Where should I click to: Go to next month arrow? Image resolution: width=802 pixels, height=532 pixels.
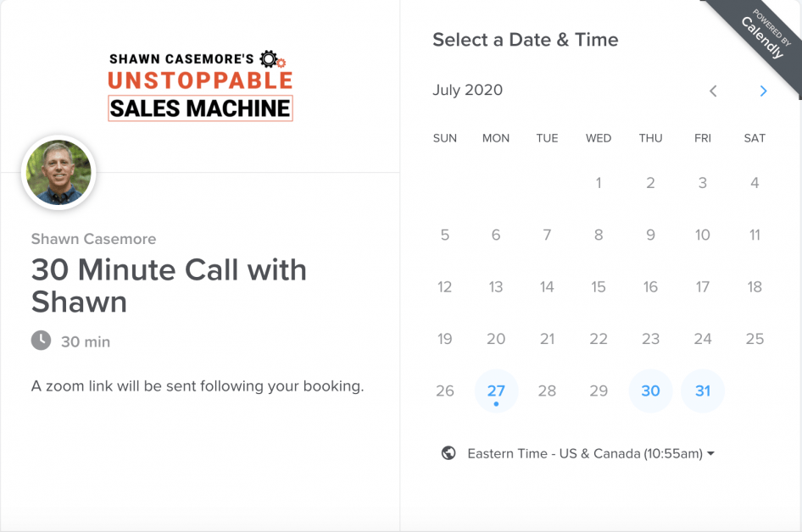763,91
